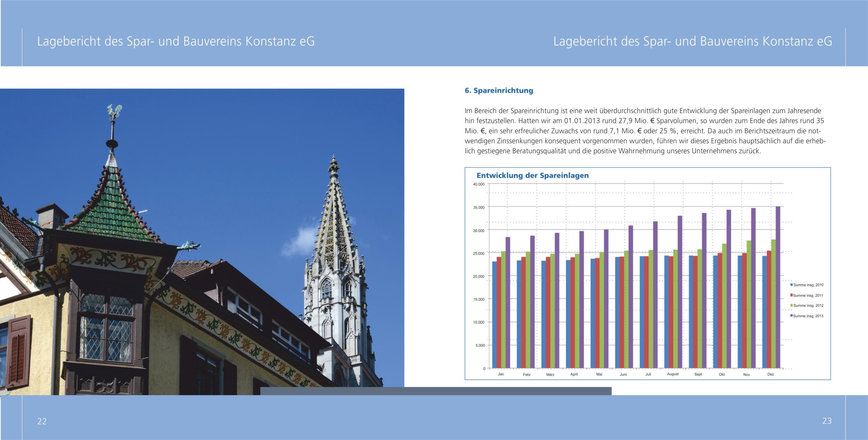Click the '30.000' y-axis value
The height and width of the screenshot is (440, 868).
[x=479, y=230]
